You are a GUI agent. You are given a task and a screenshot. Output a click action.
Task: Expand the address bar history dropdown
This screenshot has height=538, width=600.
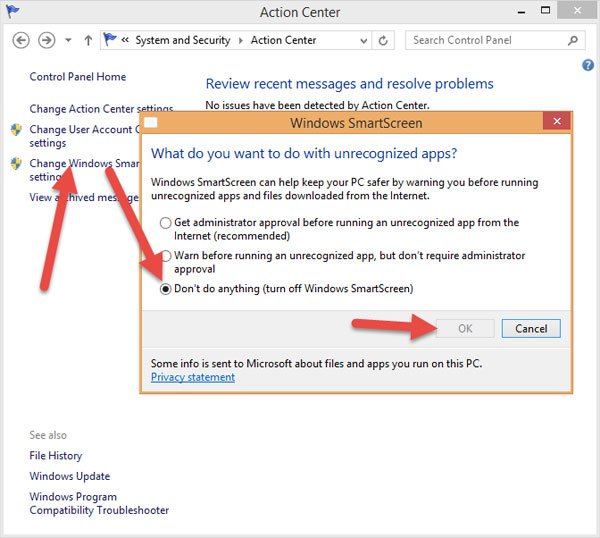coord(364,41)
